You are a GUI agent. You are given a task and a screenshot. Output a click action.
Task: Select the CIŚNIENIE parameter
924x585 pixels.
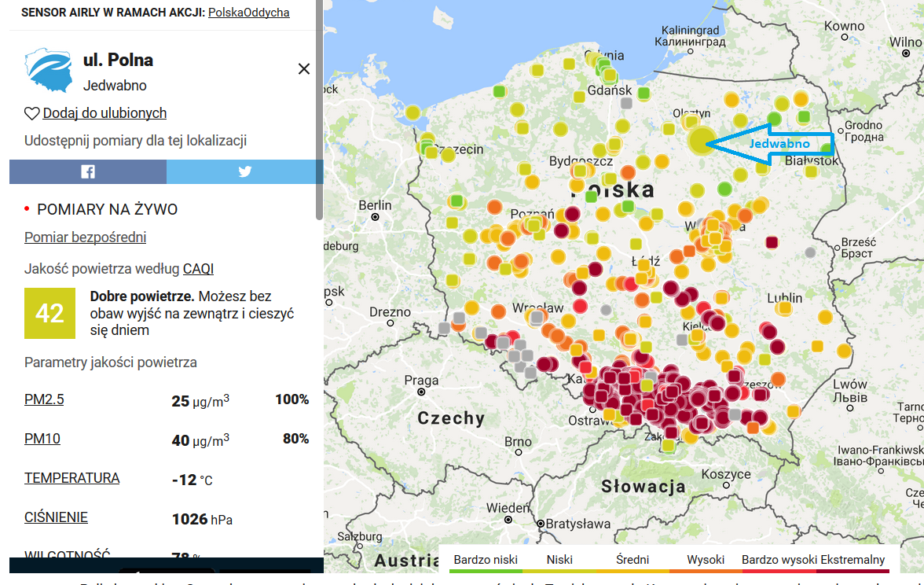click(x=56, y=517)
